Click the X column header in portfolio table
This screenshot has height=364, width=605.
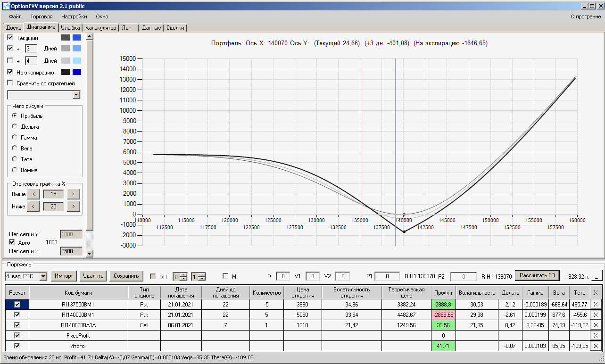[x=595, y=292]
